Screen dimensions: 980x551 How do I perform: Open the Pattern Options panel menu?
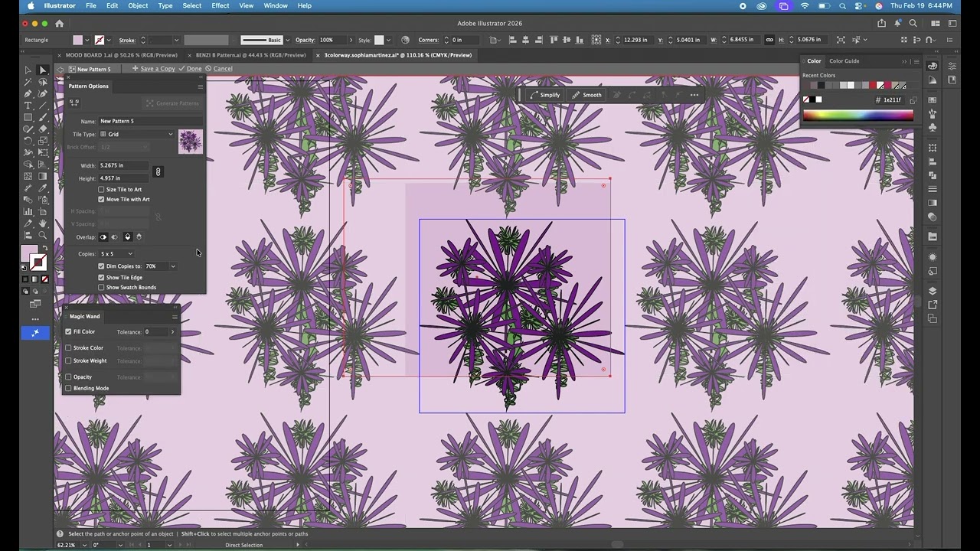point(200,86)
